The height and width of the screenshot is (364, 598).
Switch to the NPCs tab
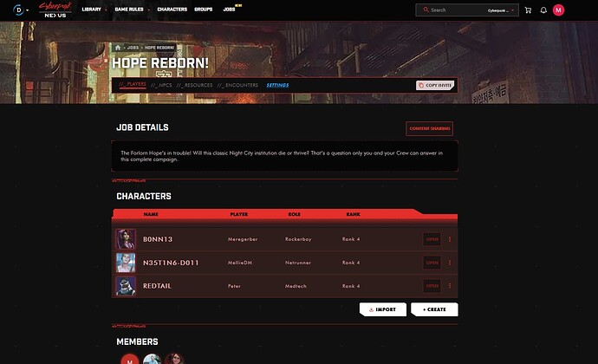point(161,85)
